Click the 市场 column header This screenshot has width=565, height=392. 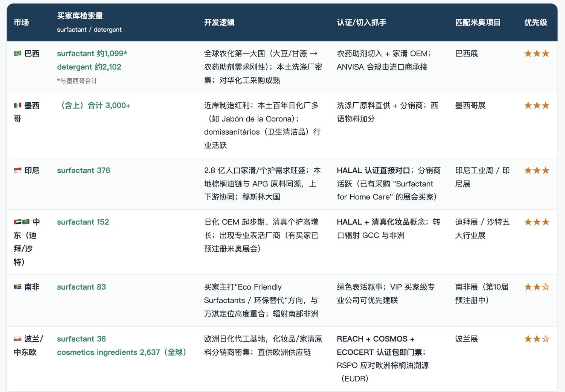click(x=21, y=23)
